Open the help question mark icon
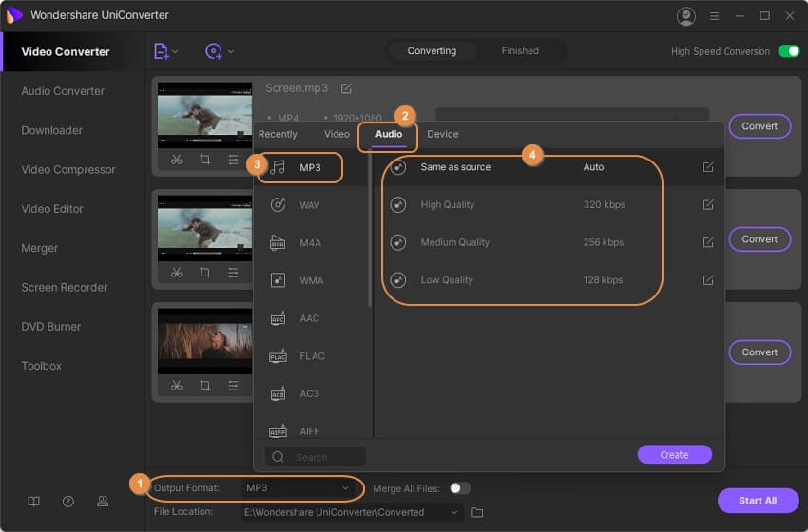This screenshot has height=532, width=808. point(68,501)
